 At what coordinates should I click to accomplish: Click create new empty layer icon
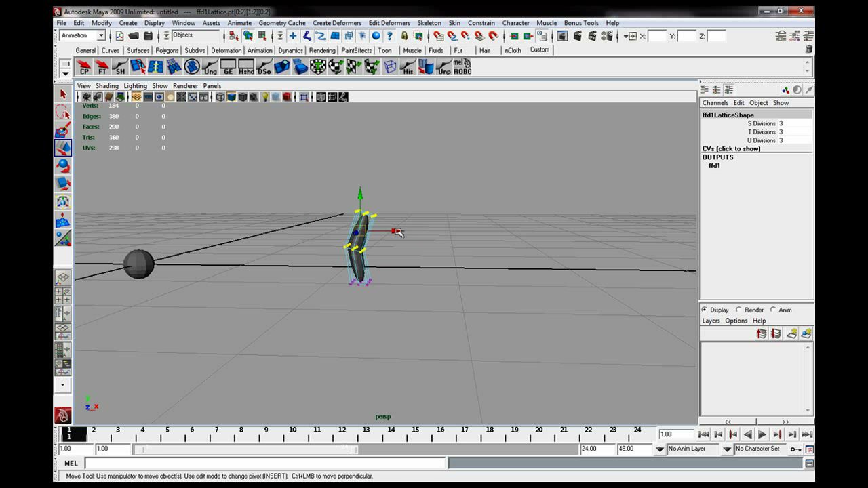791,333
